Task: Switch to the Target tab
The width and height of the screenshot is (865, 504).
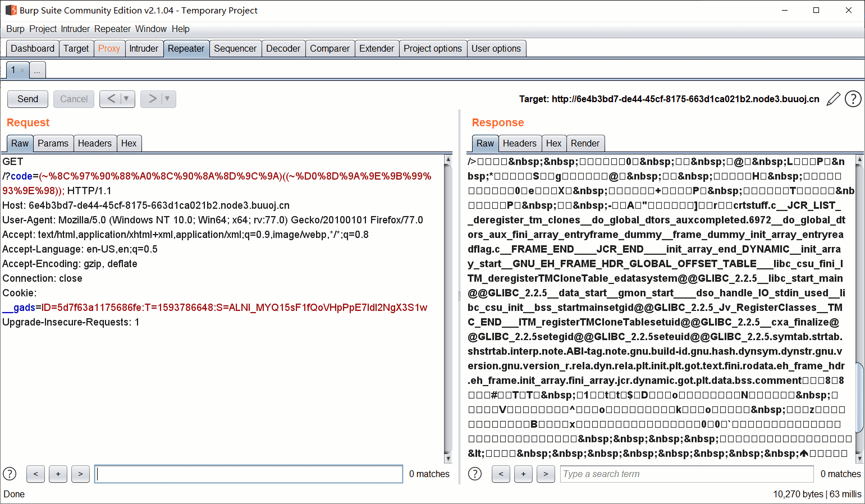Action: click(x=76, y=48)
